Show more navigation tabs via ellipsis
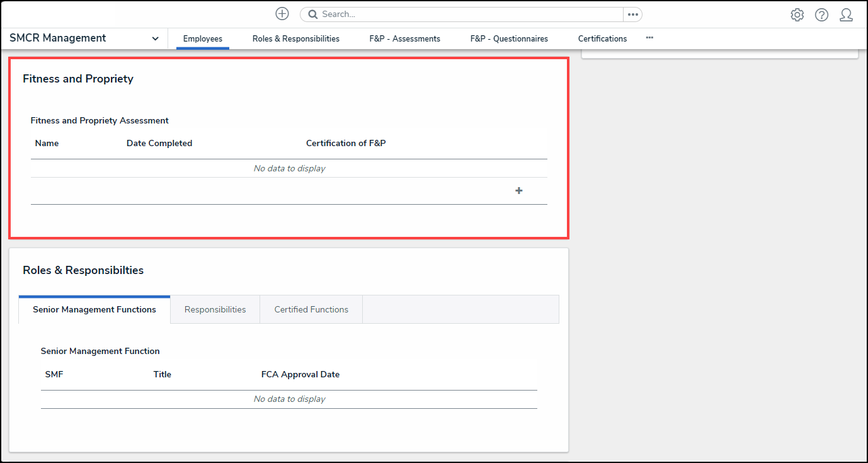 (649, 38)
